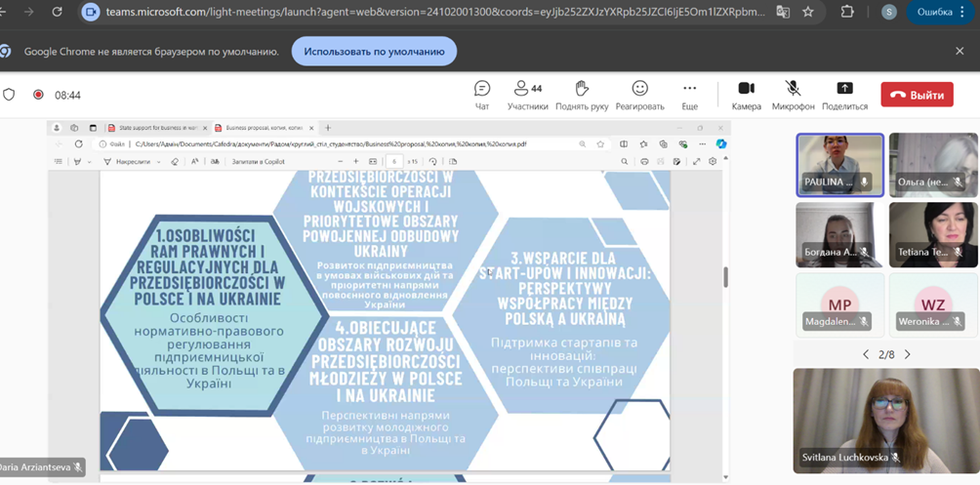
Task: Unmute the Микрофон
Action: coord(794,95)
